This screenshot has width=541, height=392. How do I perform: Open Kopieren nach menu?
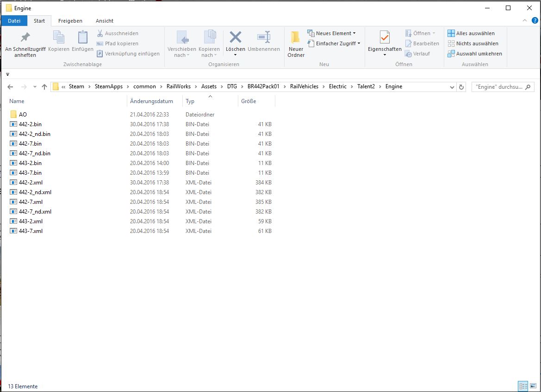coord(209,44)
